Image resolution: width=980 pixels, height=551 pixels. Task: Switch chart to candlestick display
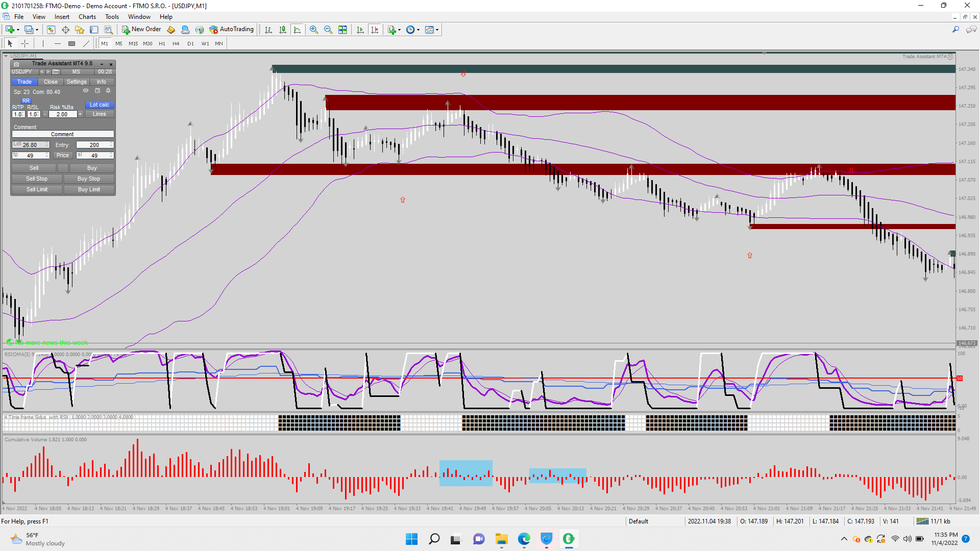[x=283, y=30]
